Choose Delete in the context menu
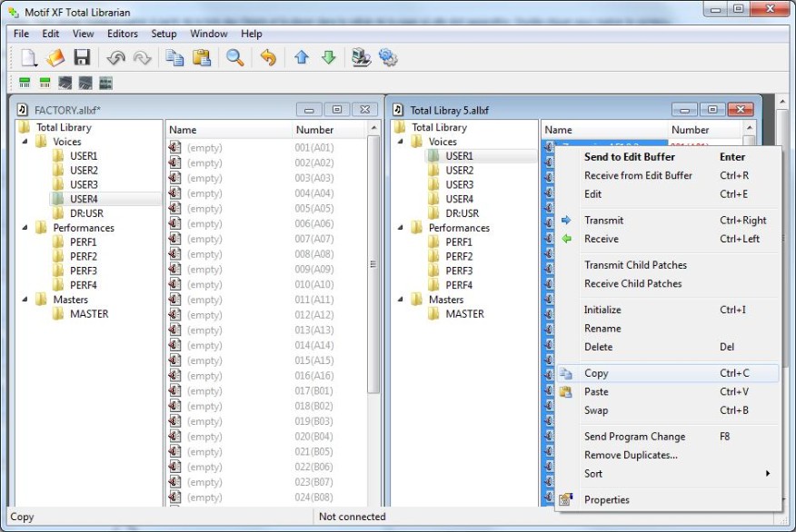Screen dimensions: 796x532 (x=668, y=347)
